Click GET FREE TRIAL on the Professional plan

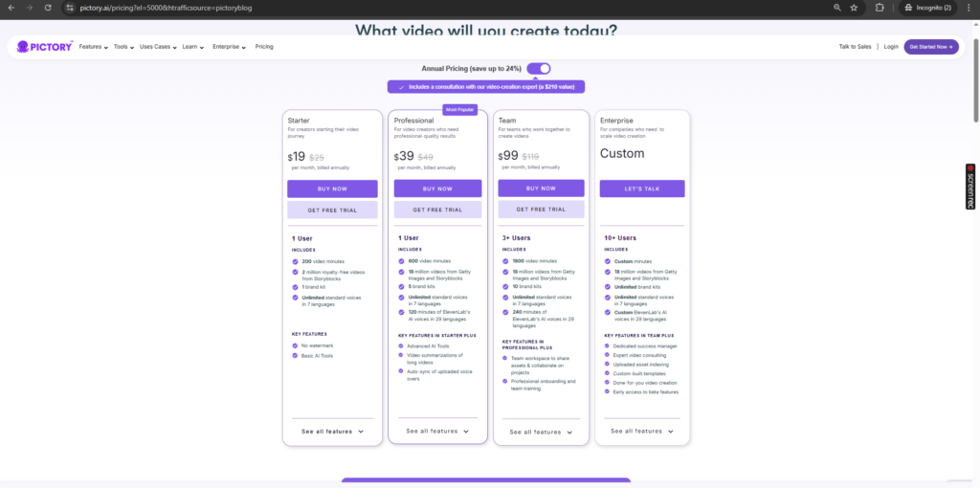(437, 210)
